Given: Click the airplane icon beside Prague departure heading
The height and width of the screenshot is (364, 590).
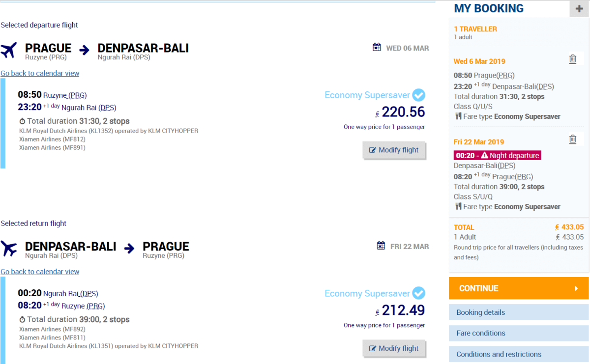Looking at the screenshot, I should (9, 50).
